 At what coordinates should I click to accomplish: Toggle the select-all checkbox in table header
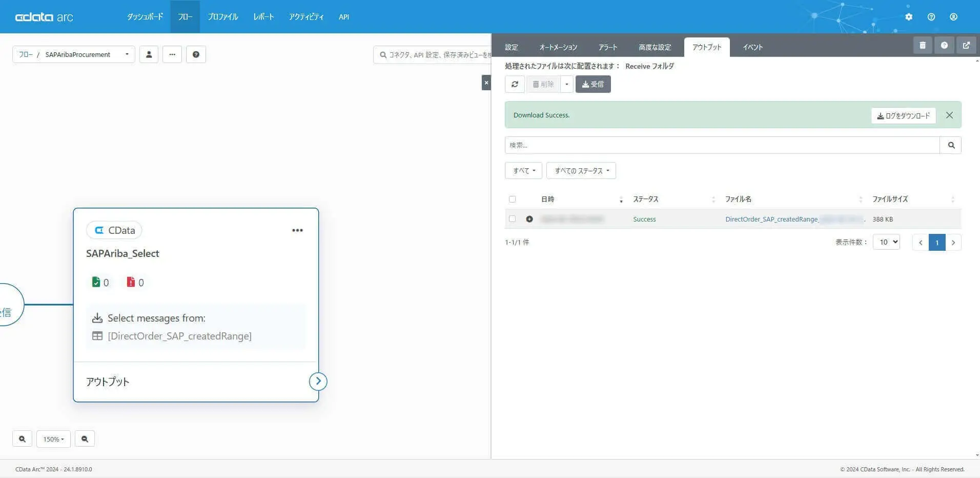[x=512, y=199]
